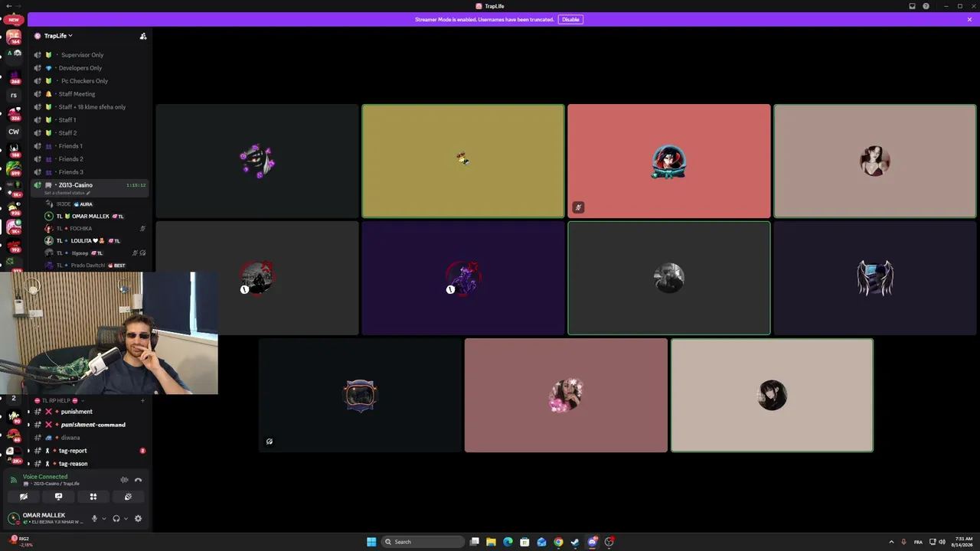Open the soundboard button

click(128, 497)
